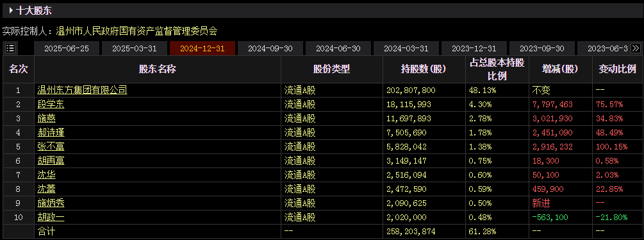Open shareholder link 张不富
The width and height of the screenshot is (644, 240).
51,147
